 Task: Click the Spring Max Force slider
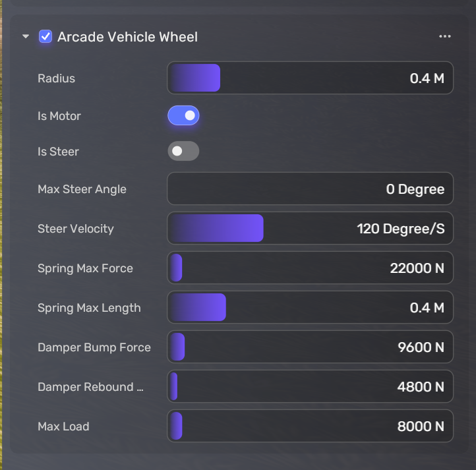pyautogui.click(x=310, y=268)
